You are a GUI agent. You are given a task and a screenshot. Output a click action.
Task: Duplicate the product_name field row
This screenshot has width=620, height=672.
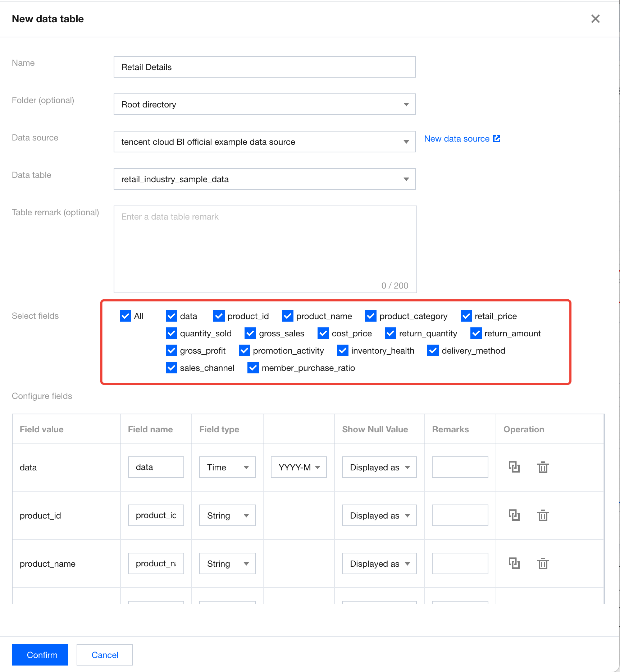(514, 563)
